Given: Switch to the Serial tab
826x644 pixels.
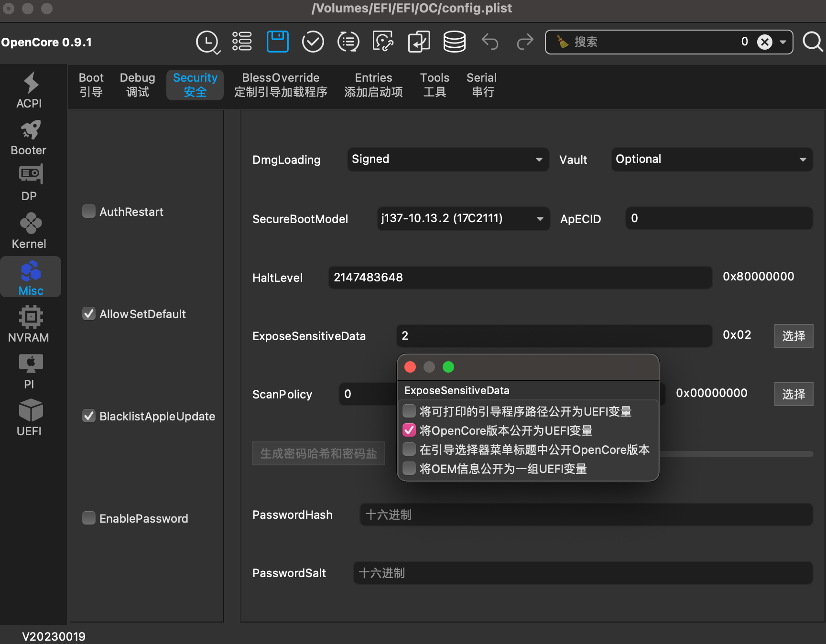Looking at the screenshot, I should [x=482, y=85].
